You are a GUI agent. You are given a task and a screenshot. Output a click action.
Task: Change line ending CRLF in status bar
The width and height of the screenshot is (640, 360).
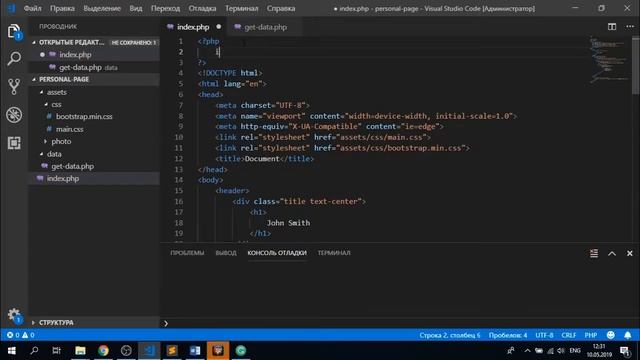[x=569, y=335]
